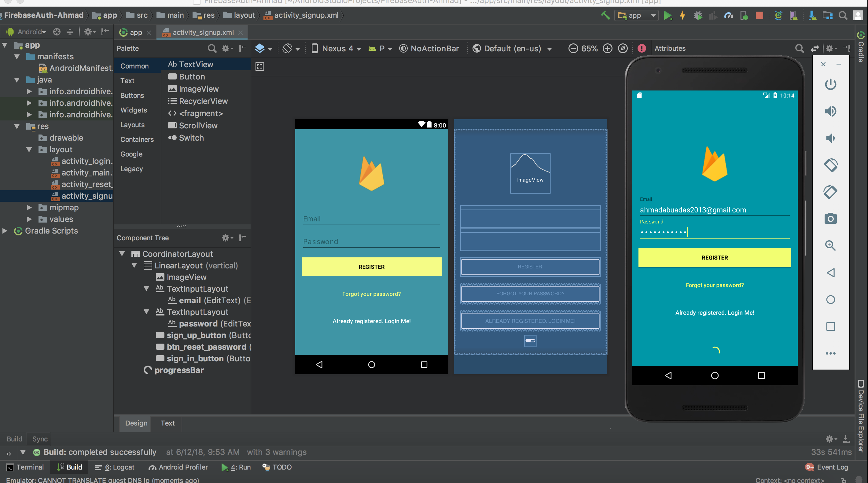This screenshot has width=868, height=483.
Task: Run the app from the toolbar
Action: click(668, 16)
